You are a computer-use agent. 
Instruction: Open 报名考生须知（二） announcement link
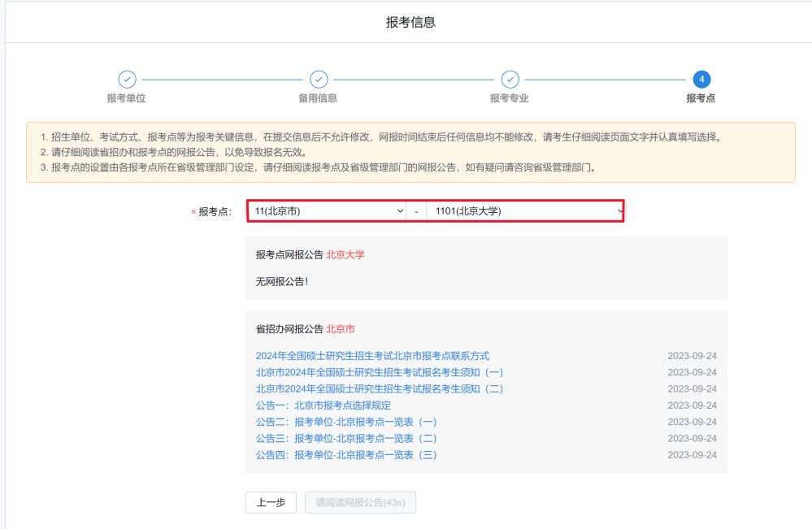coord(380,388)
